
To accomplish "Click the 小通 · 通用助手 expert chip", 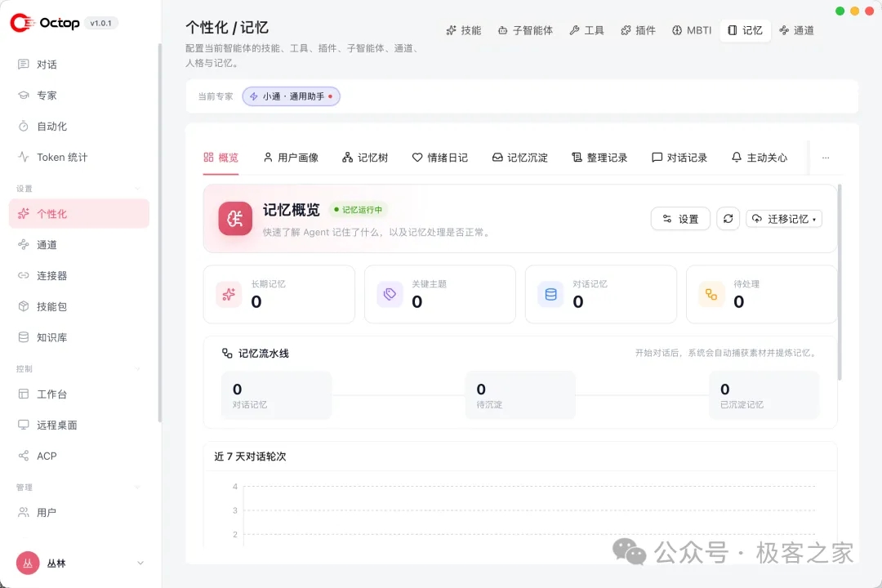I will coord(292,96).
